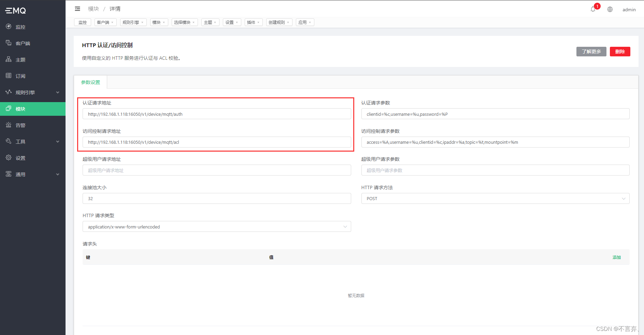This screenshot has height=335, width=644.
Task: Click the 添加 link in 请求头 table
Action: 617,257
